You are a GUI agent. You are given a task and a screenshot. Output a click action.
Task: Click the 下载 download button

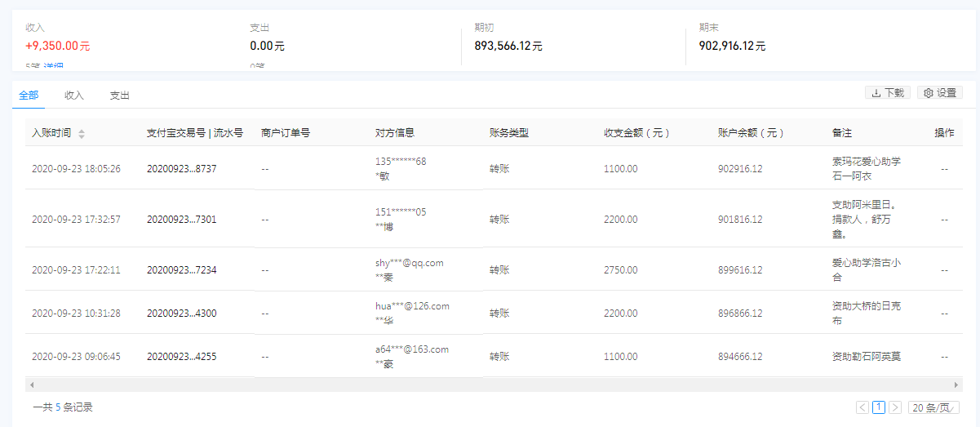point(887,93)
